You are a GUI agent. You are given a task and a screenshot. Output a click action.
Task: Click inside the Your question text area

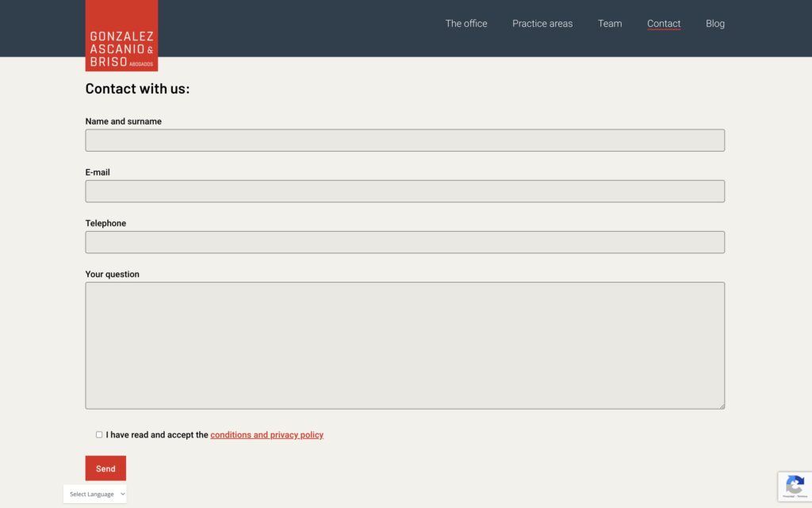click(x=404, y=345)
